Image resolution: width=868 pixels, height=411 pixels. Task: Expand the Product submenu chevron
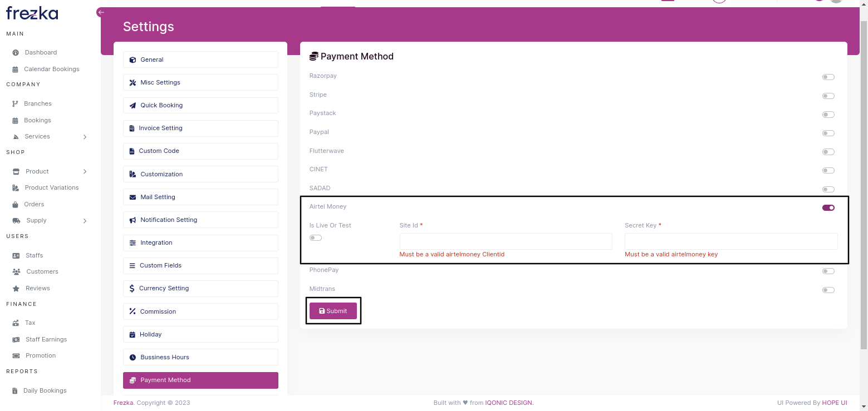(x=85, y=171)
